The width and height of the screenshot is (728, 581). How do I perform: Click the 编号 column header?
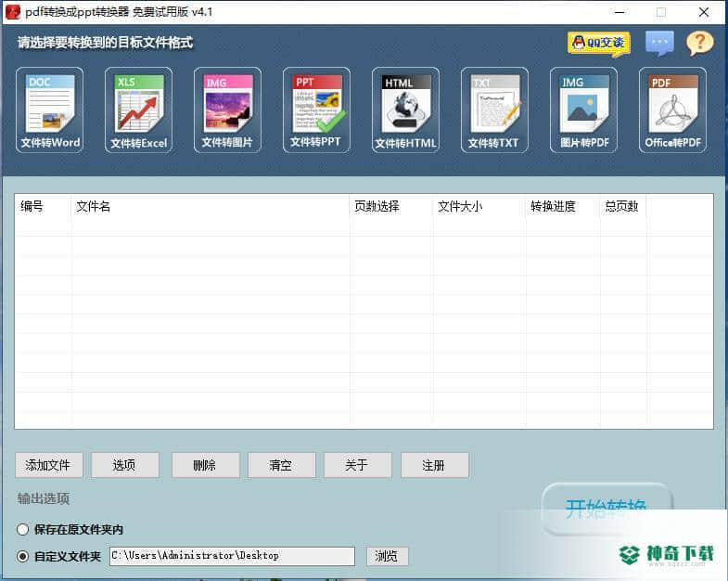point(43,206)
